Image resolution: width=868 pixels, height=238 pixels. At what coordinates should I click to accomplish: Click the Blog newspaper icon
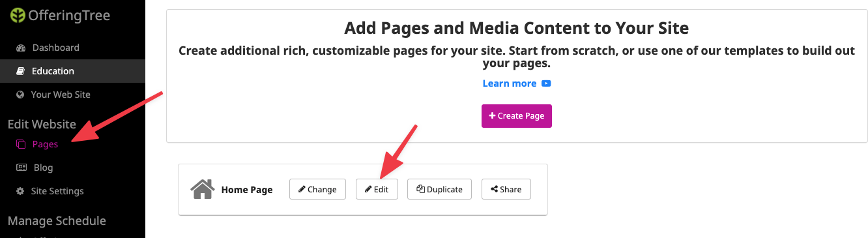[x=22, y=168]
